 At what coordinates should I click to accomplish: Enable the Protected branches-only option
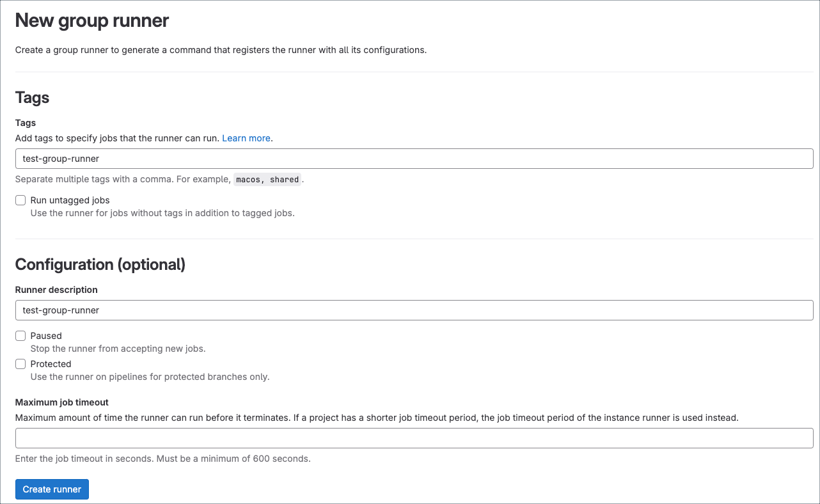[x=20, y=364]
